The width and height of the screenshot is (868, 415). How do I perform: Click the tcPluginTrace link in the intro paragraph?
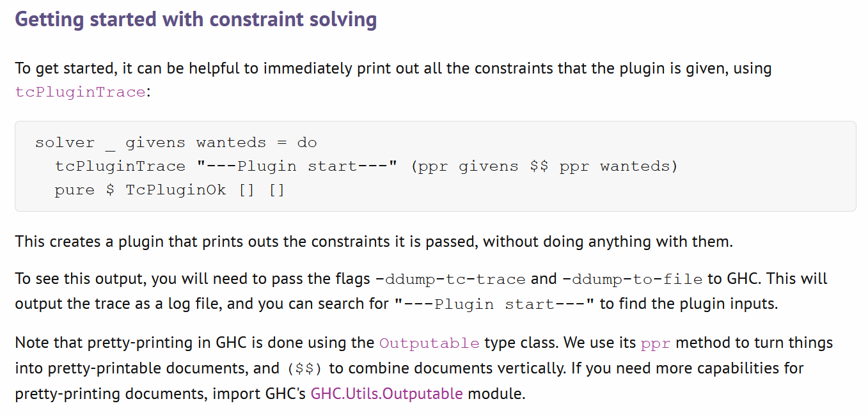coord(80,91)
